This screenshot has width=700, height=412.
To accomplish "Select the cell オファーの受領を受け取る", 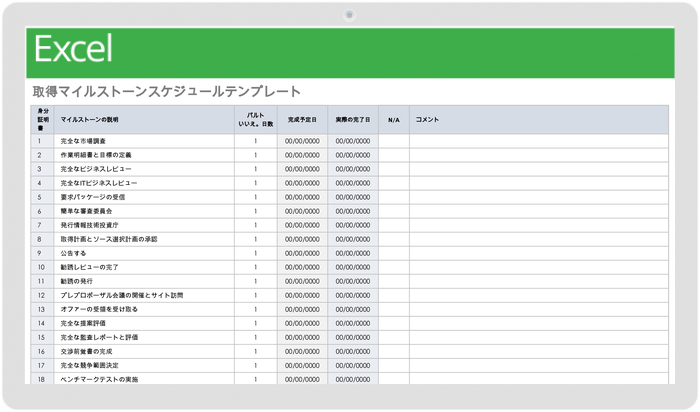I will [x=144, y=309].
